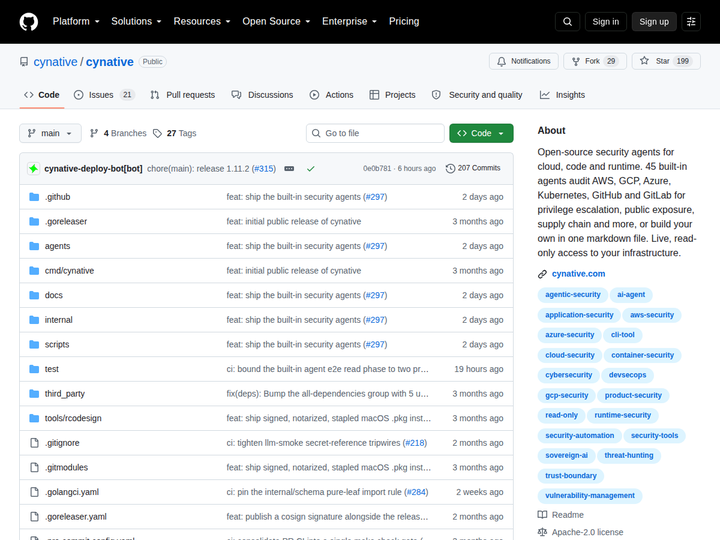Click the .github folder icon

point(34,197)
